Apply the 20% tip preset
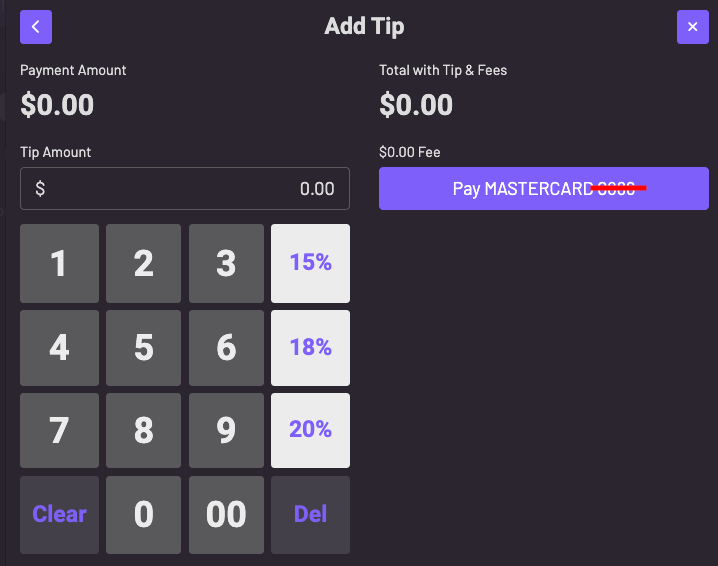The width and height of the screenshot is (718, 566). click(x=310, y=430)
